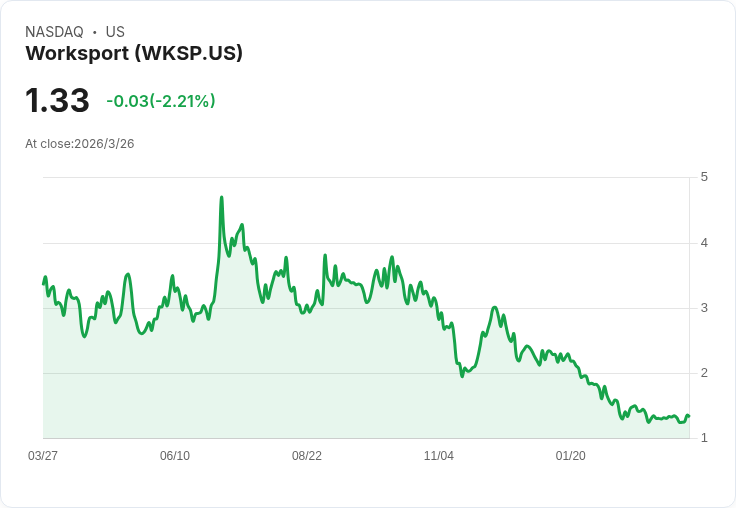Click the y-axis value 1
736x508 pixels.
[704, 438]
